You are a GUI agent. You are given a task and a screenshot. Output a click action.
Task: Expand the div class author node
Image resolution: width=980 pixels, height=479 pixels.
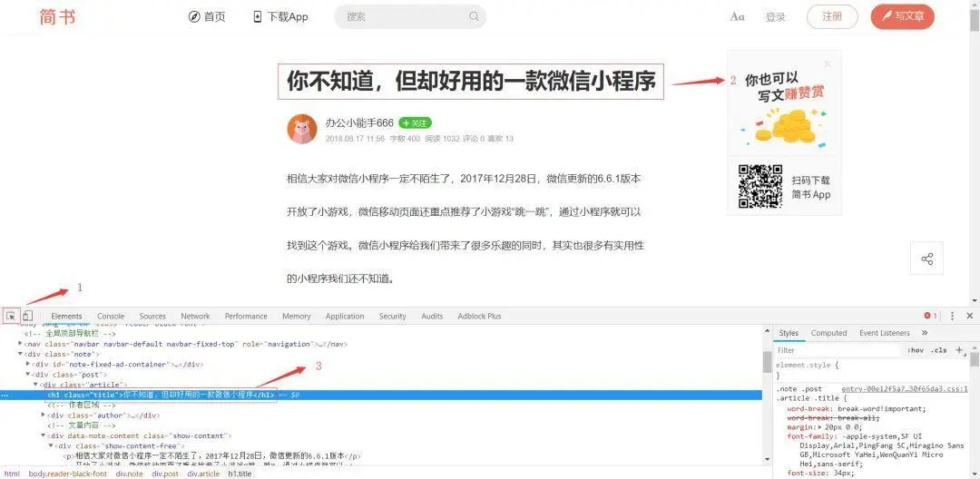pyautogui.click(x=44, y=415)
